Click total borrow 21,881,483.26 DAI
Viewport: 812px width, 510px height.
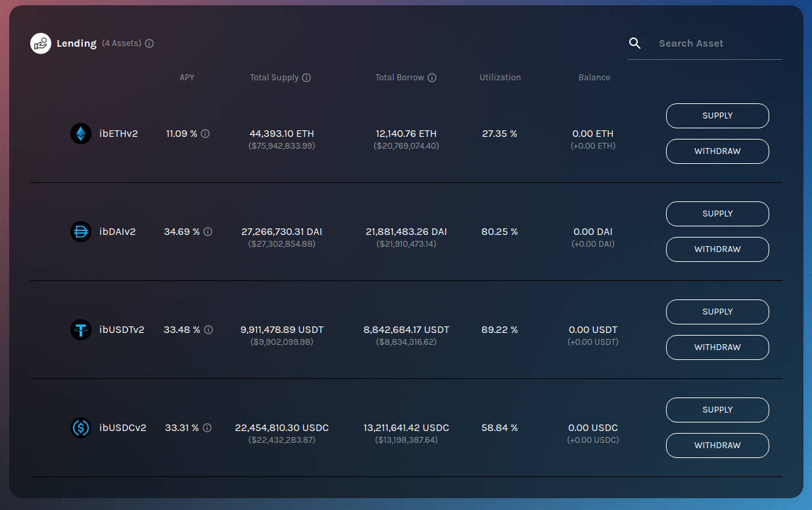406,232
